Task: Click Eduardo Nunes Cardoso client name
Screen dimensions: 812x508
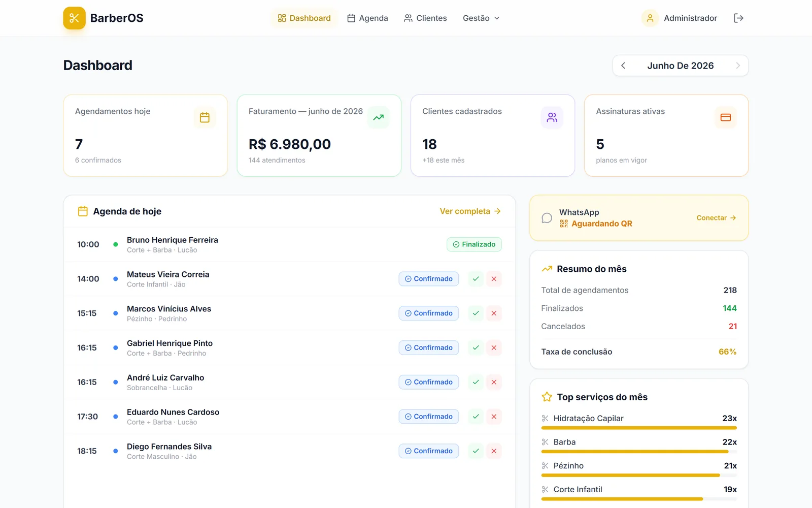Action: point(173,412)
